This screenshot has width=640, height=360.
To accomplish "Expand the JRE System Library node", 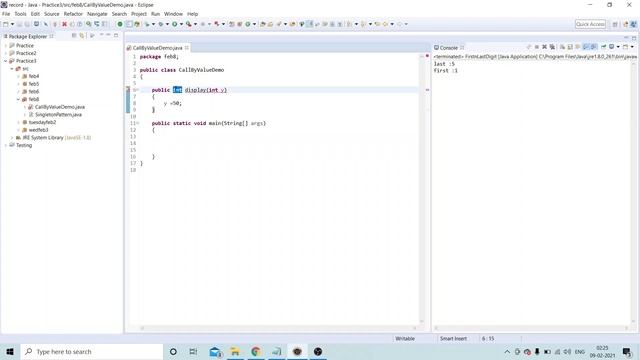I will click(x=12, y=138).
